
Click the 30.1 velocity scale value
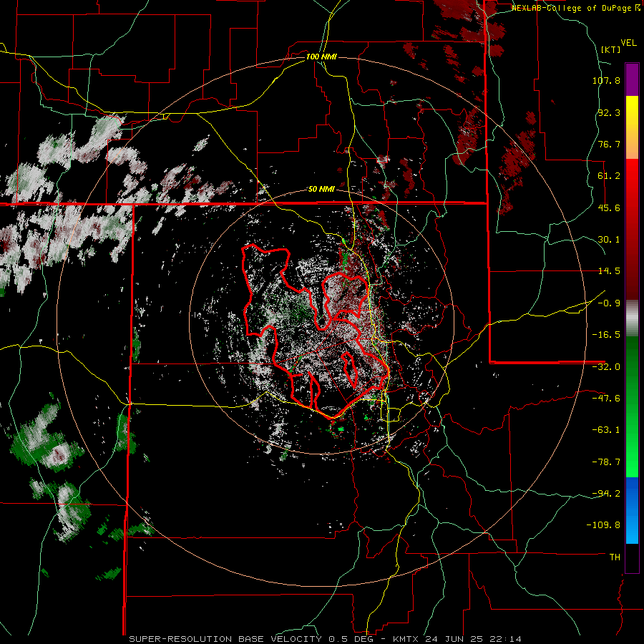pos(609,240)
